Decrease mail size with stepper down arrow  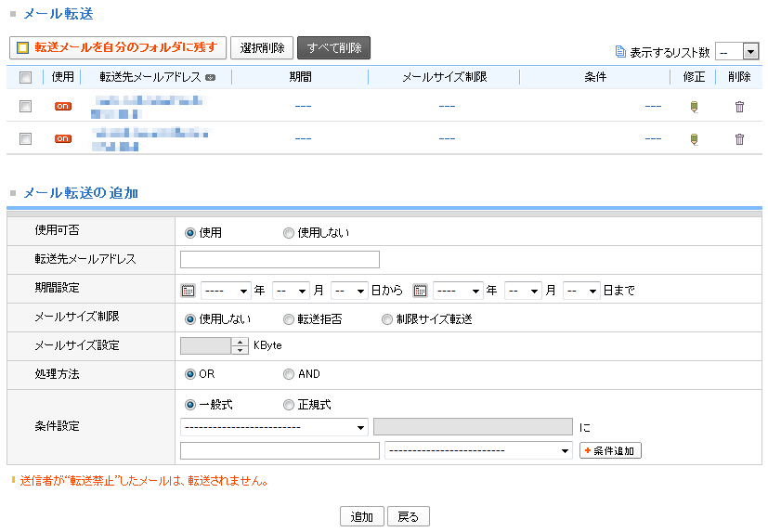[x=240, y=350]
